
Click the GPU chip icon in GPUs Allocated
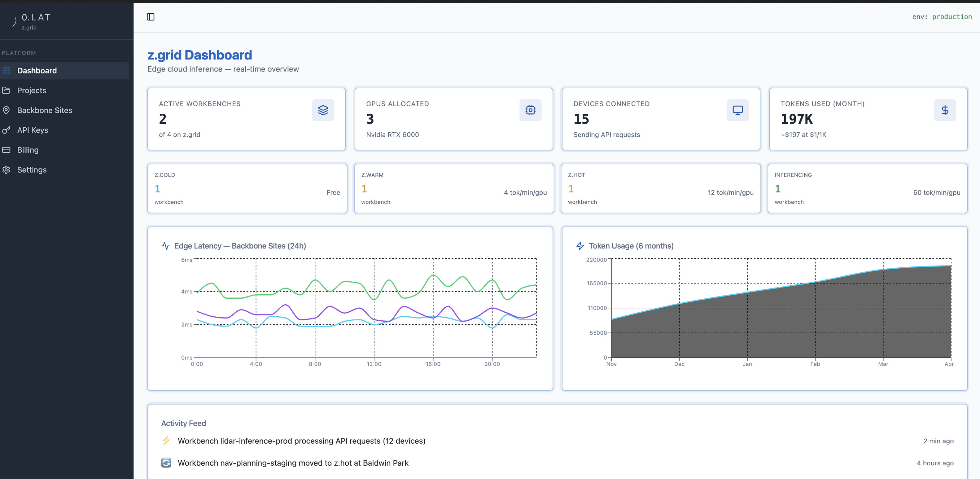[530, 110]
